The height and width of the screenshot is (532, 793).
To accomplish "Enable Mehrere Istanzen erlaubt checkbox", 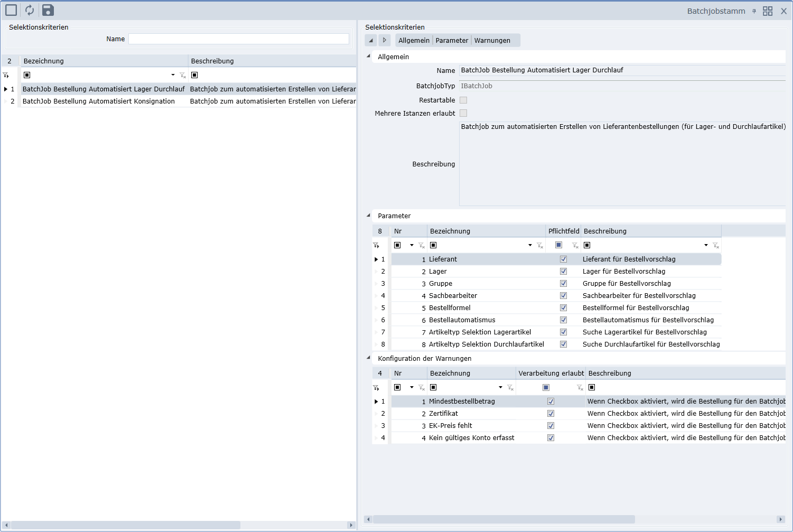I will 463,113.
